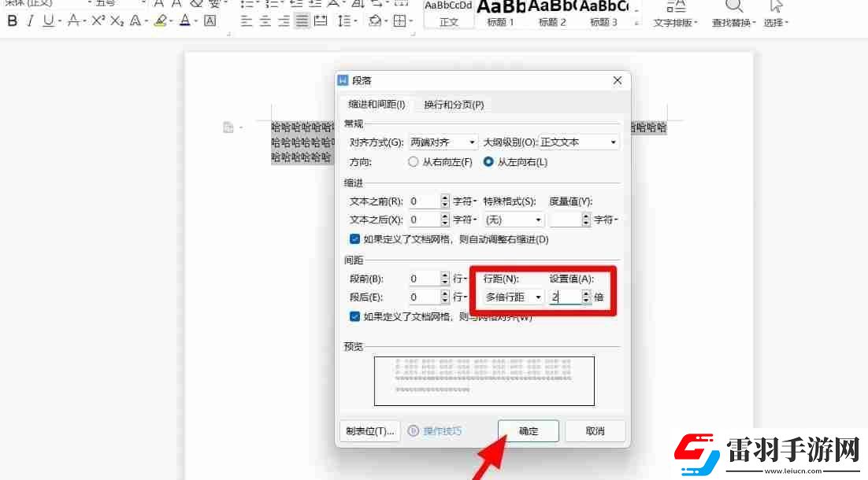Click the 设置值 spacing value input field
Viewport: 868px width, 480px height.
(565, 297)
